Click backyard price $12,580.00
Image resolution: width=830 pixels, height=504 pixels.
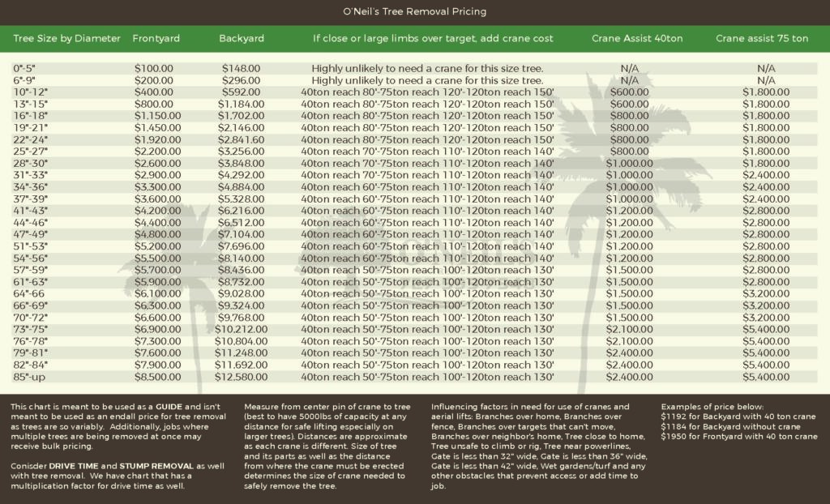(x=242, y=377)
